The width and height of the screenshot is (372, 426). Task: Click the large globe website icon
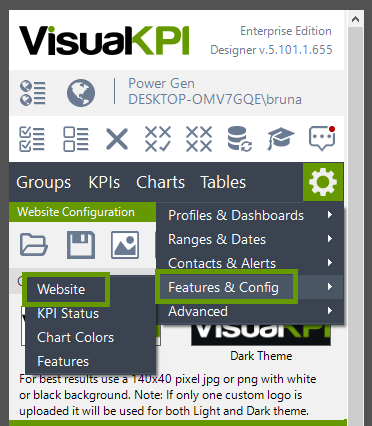coord(81,93)
